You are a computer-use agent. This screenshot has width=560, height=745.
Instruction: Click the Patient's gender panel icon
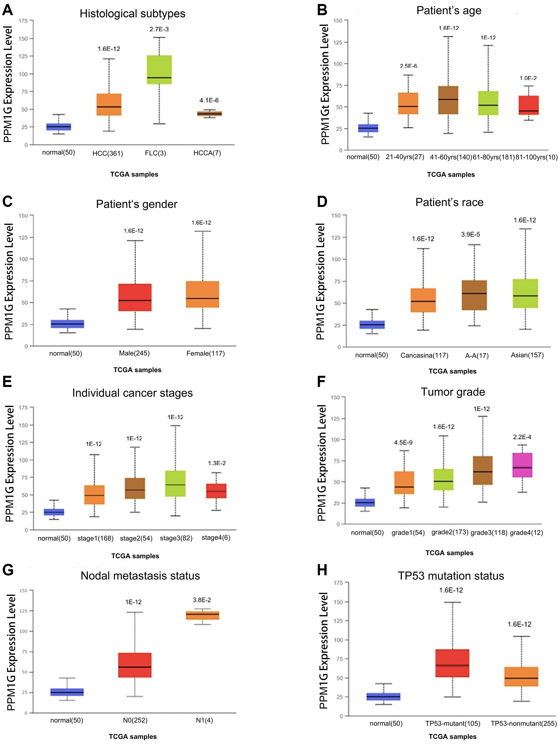click(7, 195)
